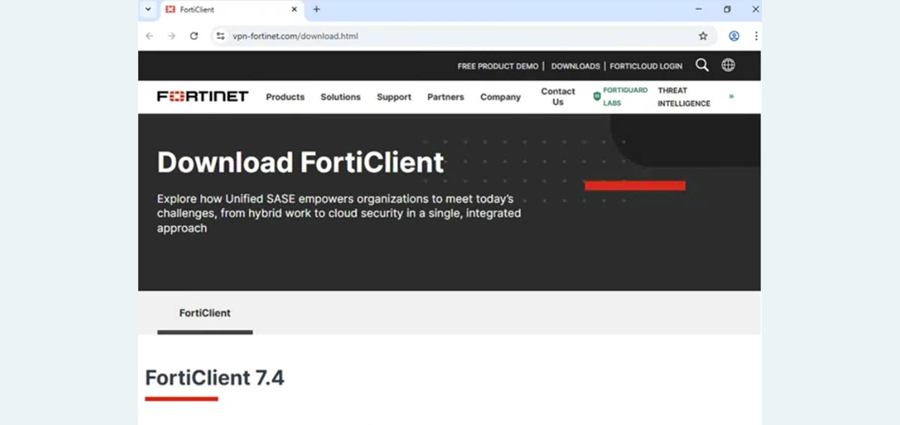This screenshot has height=425, width=900.
Task: Open site information icon in address bar
Action: (220, 36)
